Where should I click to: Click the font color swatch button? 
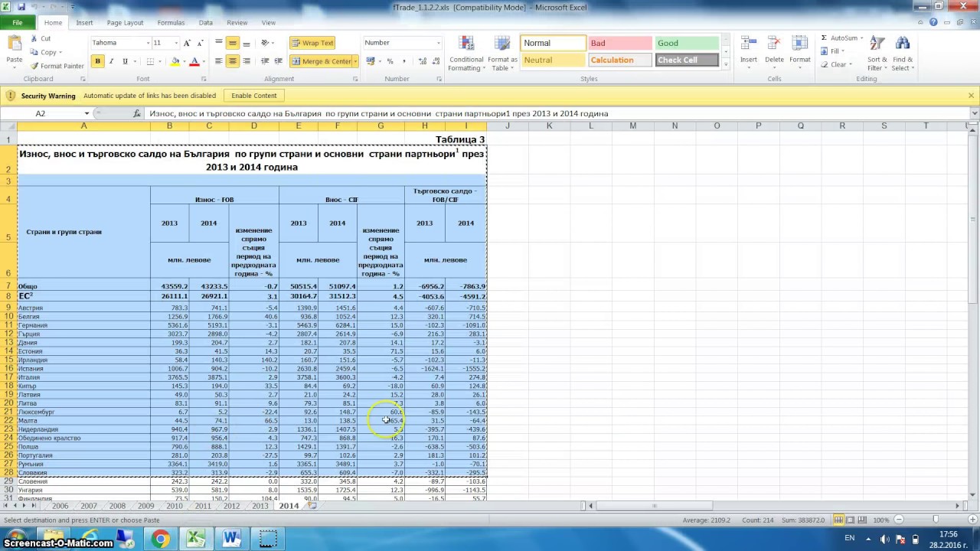click(x=194, y=61)
